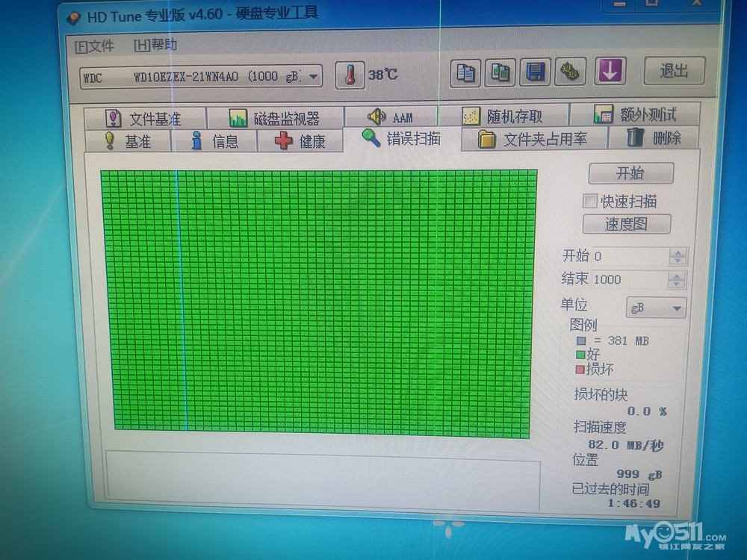Image resolution: width=747 pixels, height=560 pixels.
Task: Enable the 快速扫描 quick scan checkbox
Action: [x=590, y=201]
